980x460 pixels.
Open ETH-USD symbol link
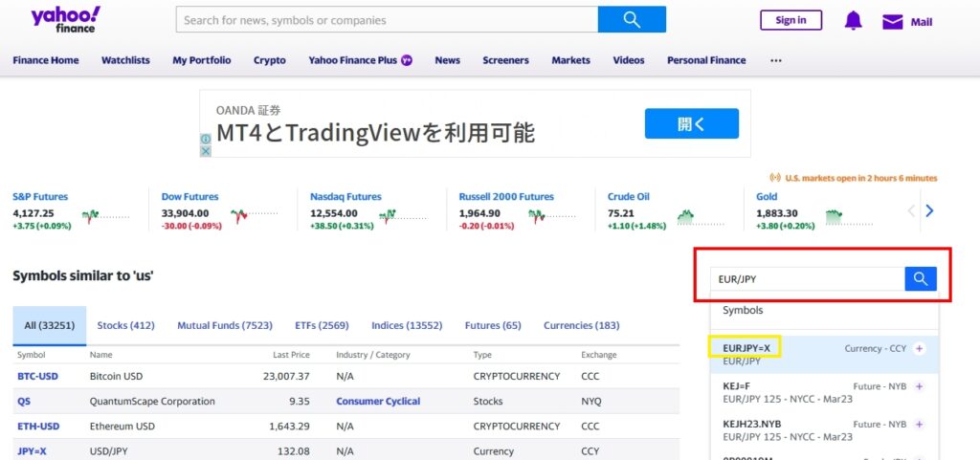click(x=38, y=427)
